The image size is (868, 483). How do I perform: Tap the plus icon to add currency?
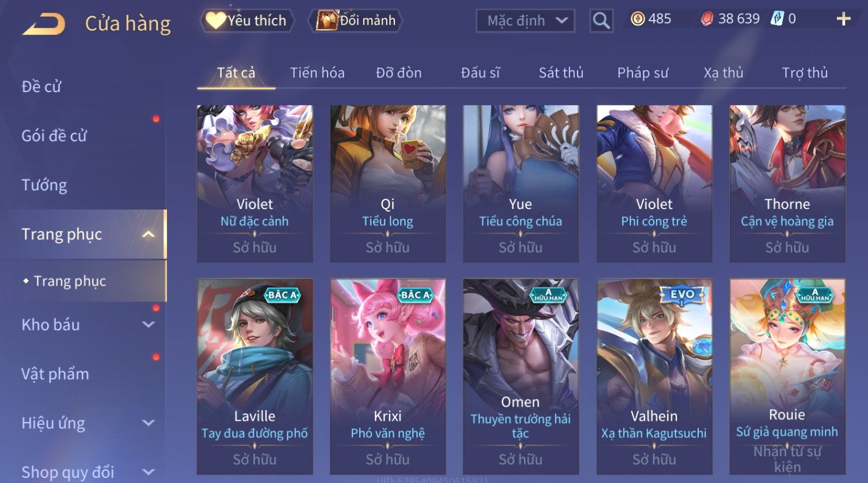pyautogui.click(x=843, y=20)
